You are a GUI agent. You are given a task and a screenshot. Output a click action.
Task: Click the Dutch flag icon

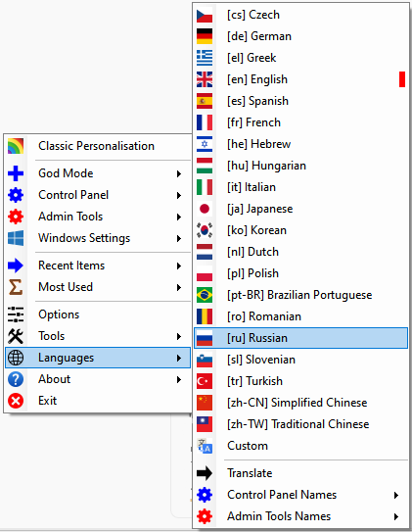205,252
